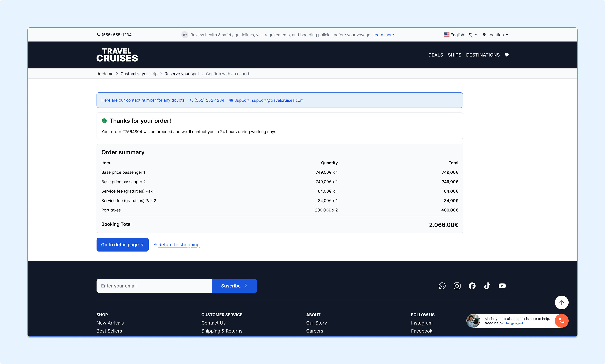The image size is (605, 364).
Task: Open the TikTok icon in footer
Action: pos(487,286)
